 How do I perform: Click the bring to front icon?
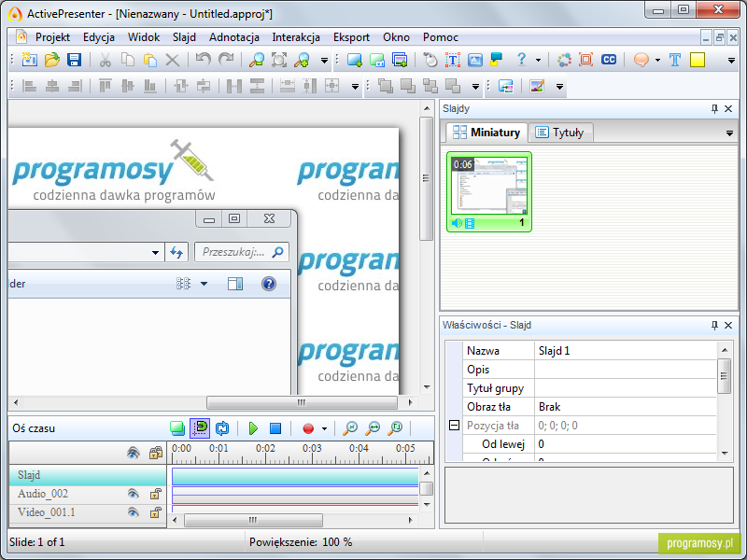[x=385, y=86]
